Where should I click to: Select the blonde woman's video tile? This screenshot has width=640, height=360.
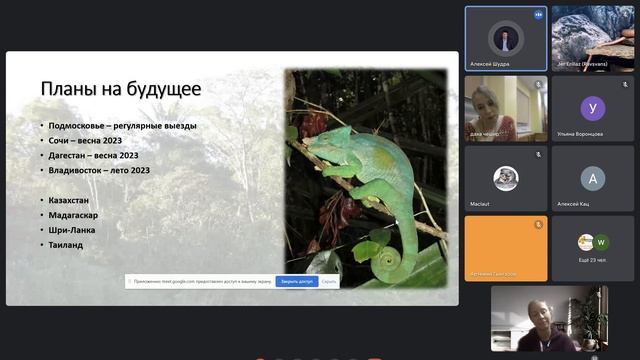coord(506,109)
